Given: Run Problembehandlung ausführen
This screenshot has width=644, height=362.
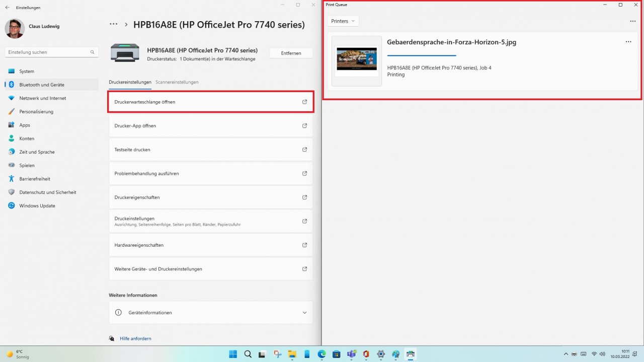Looking at the screenshot, I should coord(211,173).
